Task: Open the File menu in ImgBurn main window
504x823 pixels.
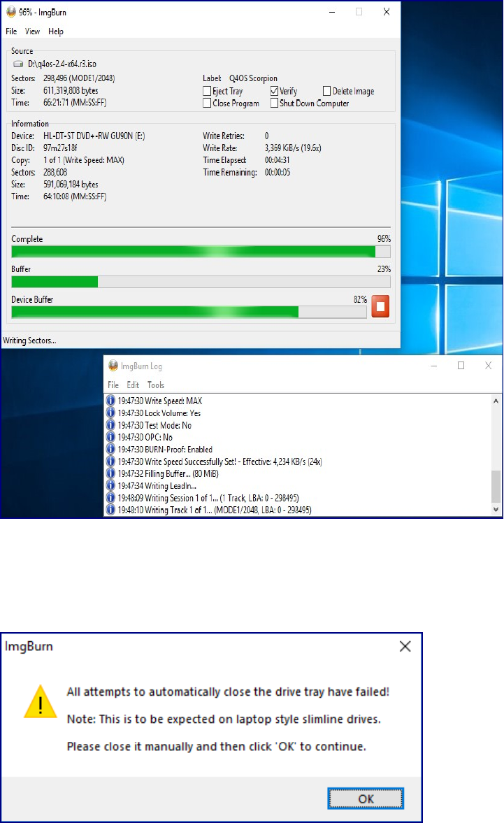Action: click(11, 31)
